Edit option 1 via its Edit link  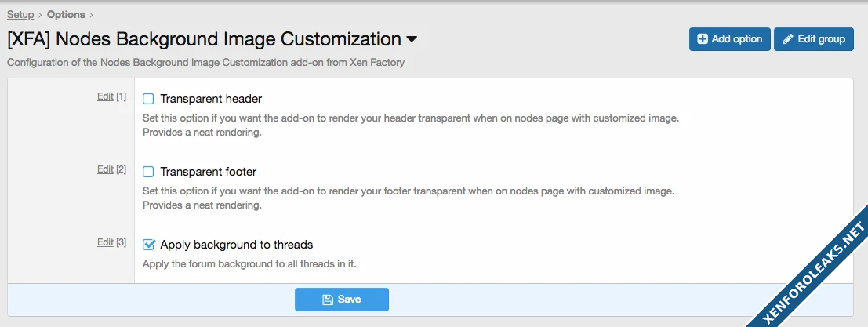click(x=105, y=96)
